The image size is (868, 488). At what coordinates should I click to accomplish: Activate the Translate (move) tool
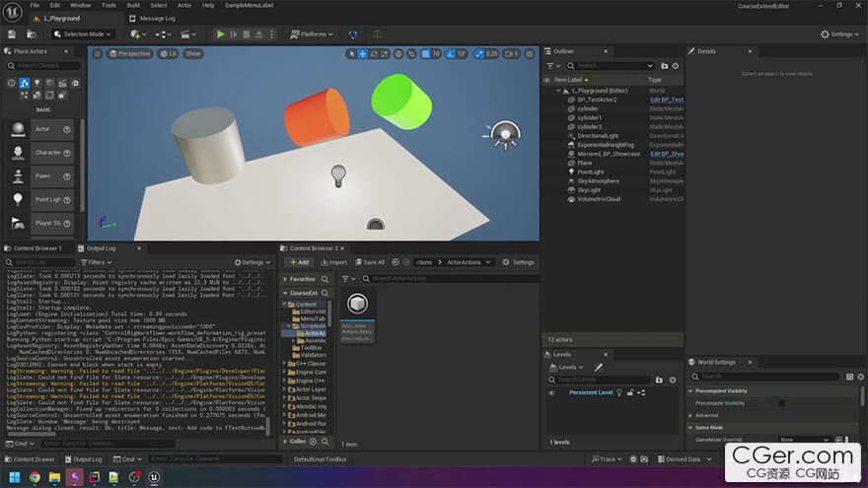point(363,53)
